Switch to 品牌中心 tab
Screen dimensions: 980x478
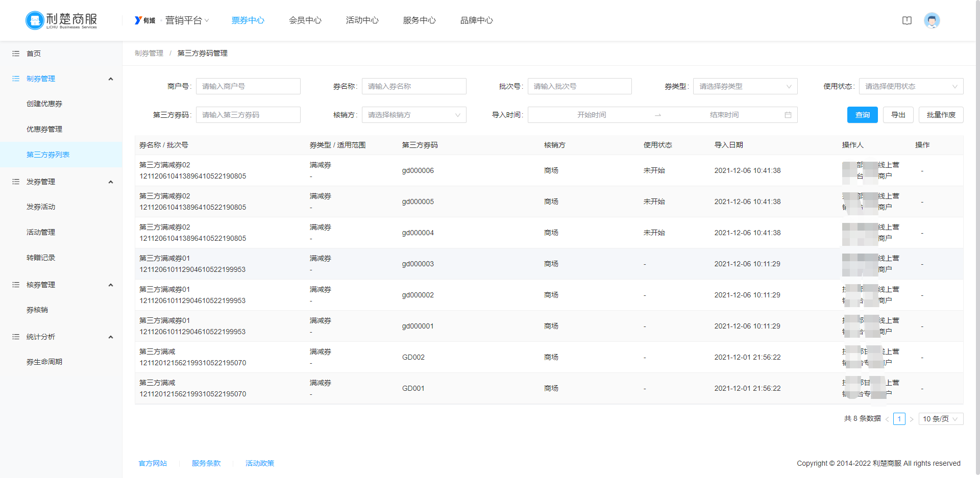click(477, 20)
